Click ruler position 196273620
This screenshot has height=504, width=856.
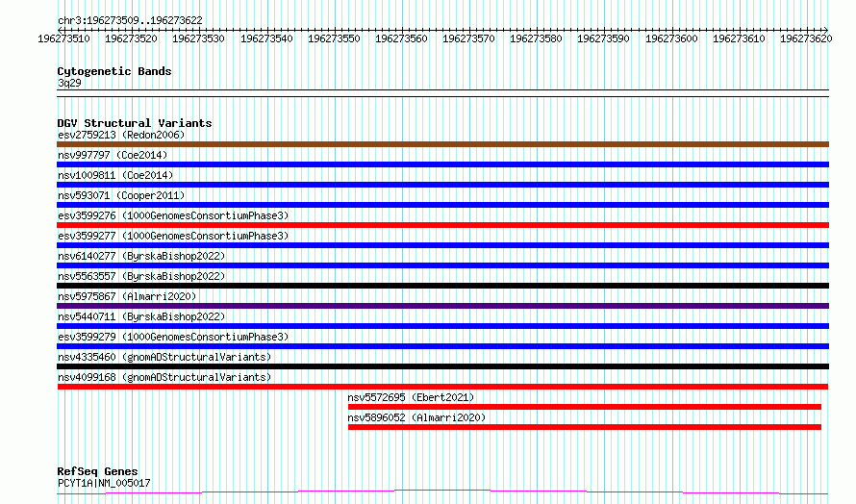806,38
